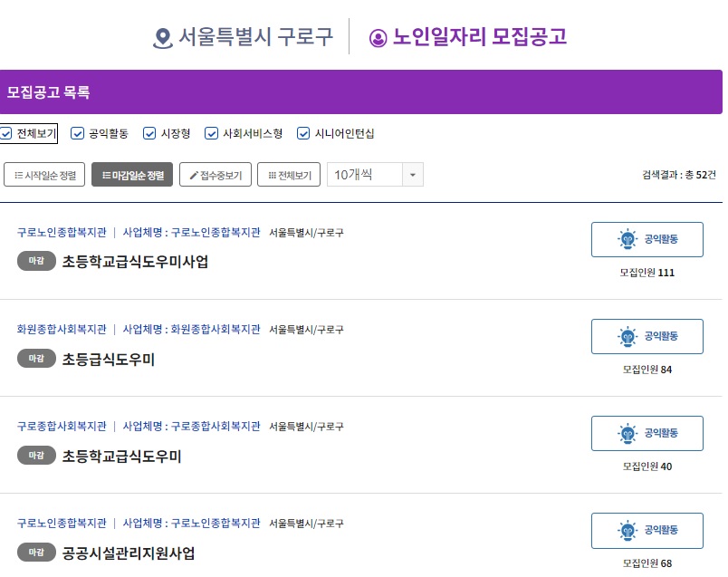Click 구로노인종합복지관 link above 초등학교급식도우미사업
The width and height of the screenshot is (728, 577).
pyautogui.click(x=62, y=232)
